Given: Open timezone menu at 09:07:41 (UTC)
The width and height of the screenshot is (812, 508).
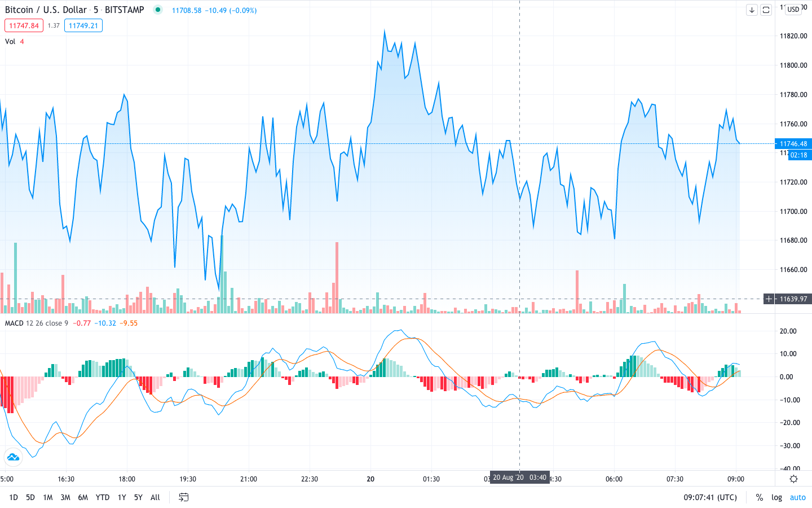Looking at the screenshot, I should pos(710,497).
